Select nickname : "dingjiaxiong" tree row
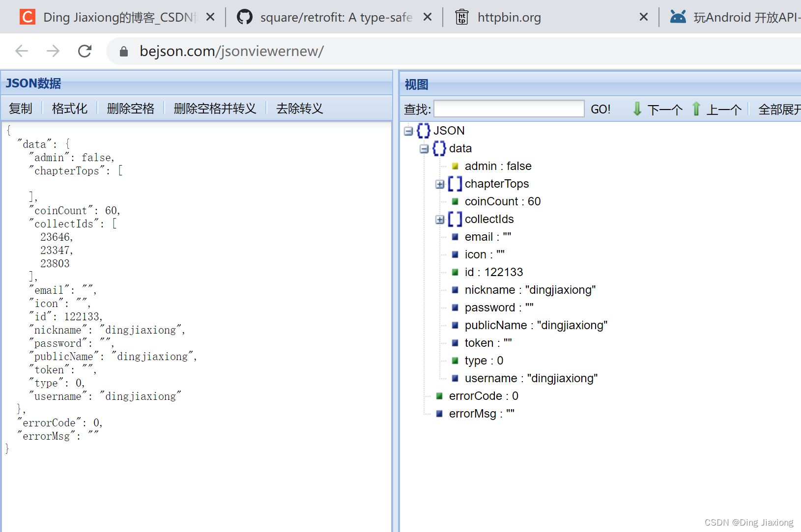 tap(530, 290)
